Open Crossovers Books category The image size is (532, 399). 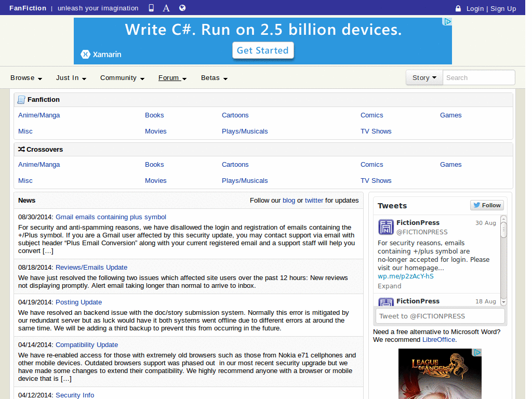point(154,165)
